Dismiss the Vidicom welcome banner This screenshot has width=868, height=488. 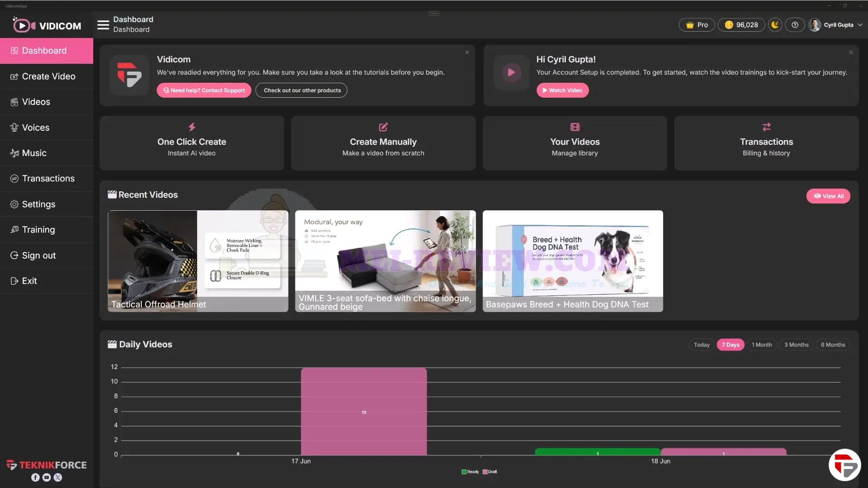click(467, 52)
